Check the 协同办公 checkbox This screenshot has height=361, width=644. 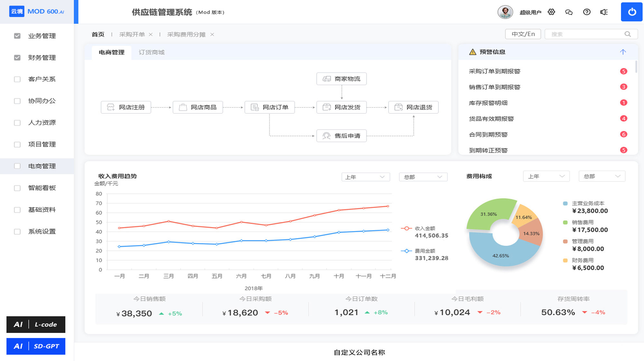17,101
